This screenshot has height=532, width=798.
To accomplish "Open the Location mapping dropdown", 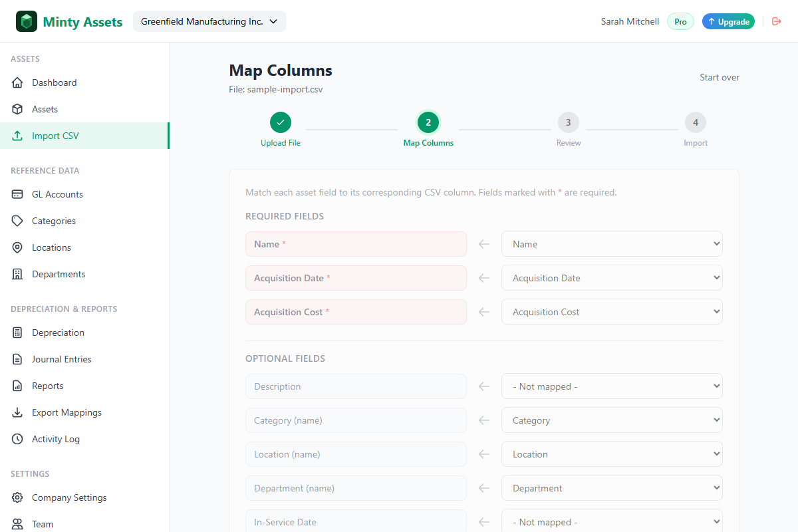I will coord(612,454).
